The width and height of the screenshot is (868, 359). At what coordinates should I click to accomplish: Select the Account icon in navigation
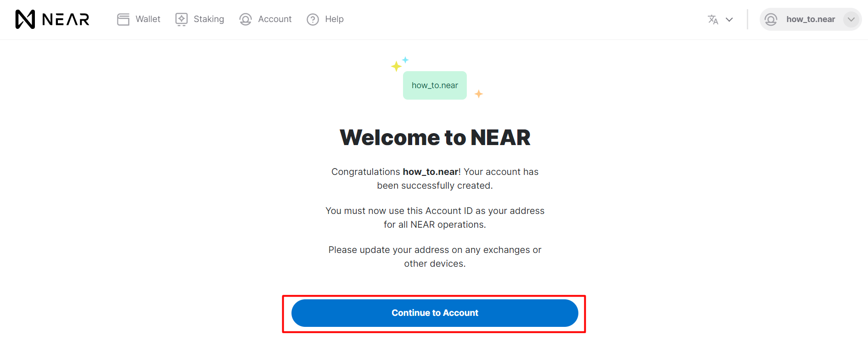[245, 19]
